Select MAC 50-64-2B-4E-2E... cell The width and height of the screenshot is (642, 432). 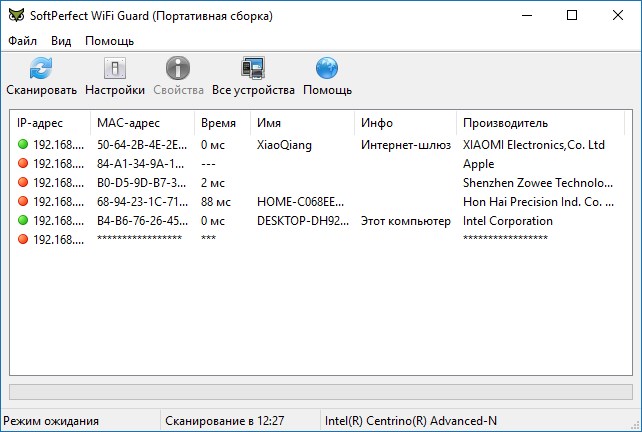pyautogui.click(x=142, y=145)
